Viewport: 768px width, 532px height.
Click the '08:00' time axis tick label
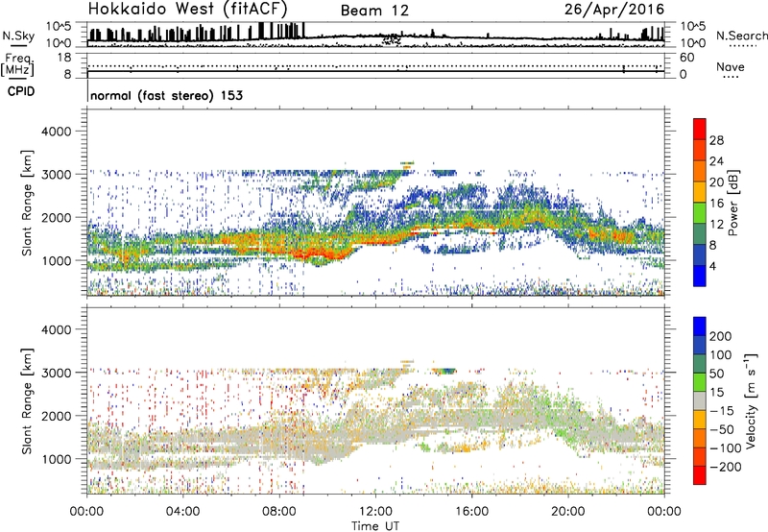(x=279, y=512)
